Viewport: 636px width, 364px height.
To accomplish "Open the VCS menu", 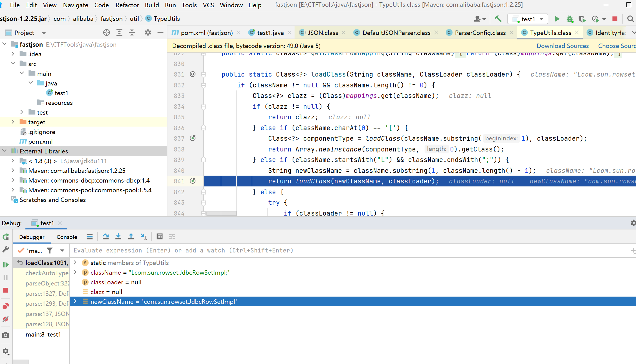I will pos(208,5).
